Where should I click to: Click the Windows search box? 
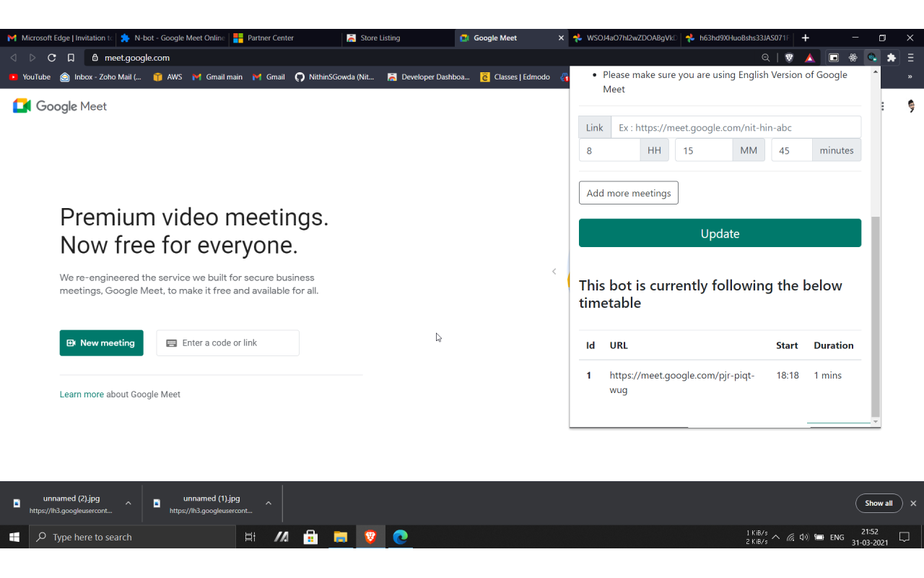132,537
